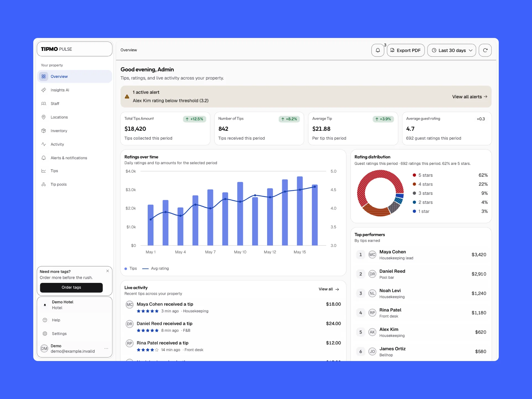Screen dimensions: 532x399
Task: Click the Inventory box icon
Action: [x=44, y=131]
